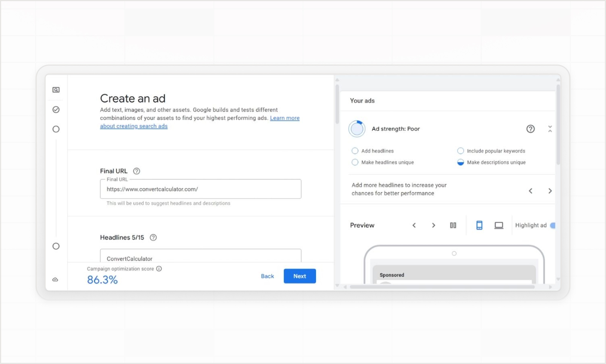Open Ad strength help icon
Image resolution: width=606 pixels, height=364 pixels.
click(x=530, y=129)
